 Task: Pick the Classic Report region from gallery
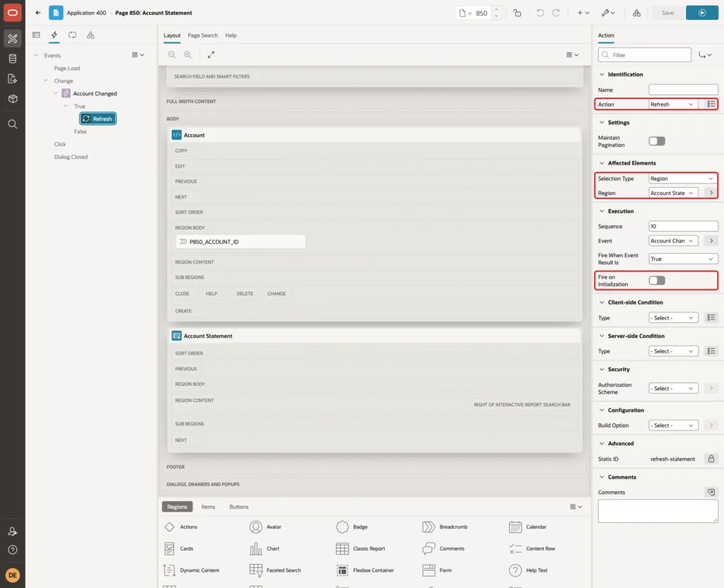[x=361, y=548]
